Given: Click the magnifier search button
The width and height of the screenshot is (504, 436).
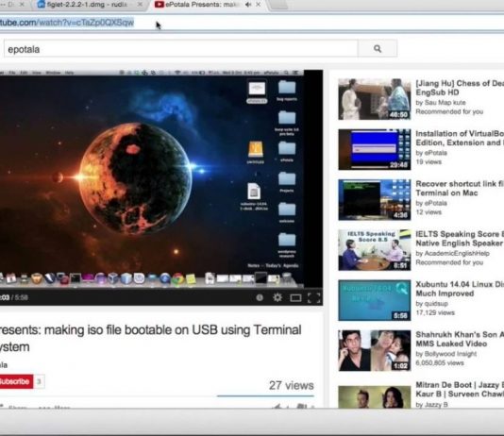Looking at the screenshot, I should pyautogui.click(x=378, y=49).
